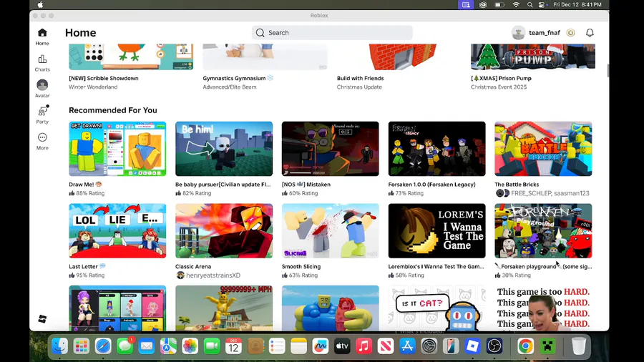Open Minecraft from the Dock

point(547,346)
